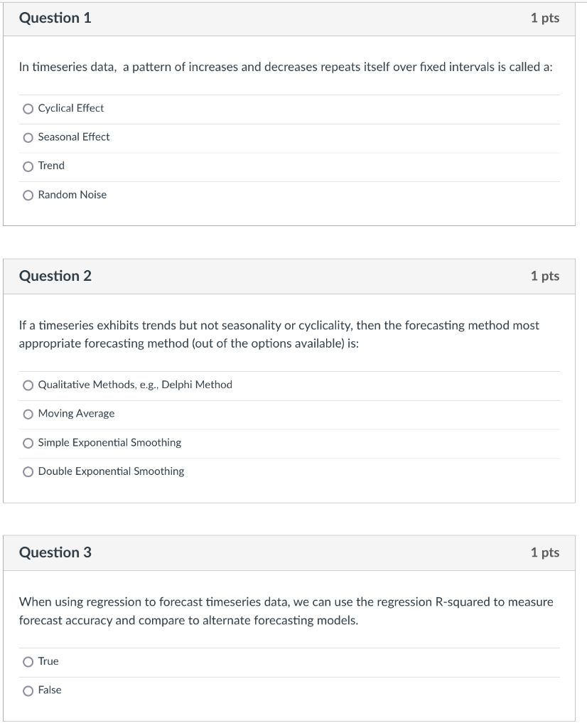Choose the Moving Average option
The image size is (587, 728).
(28, 414)
